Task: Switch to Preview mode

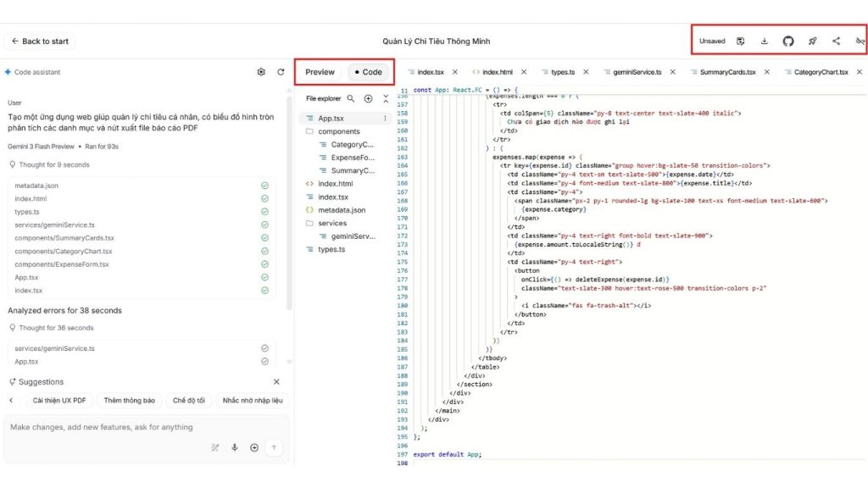Action: (320, 72)
